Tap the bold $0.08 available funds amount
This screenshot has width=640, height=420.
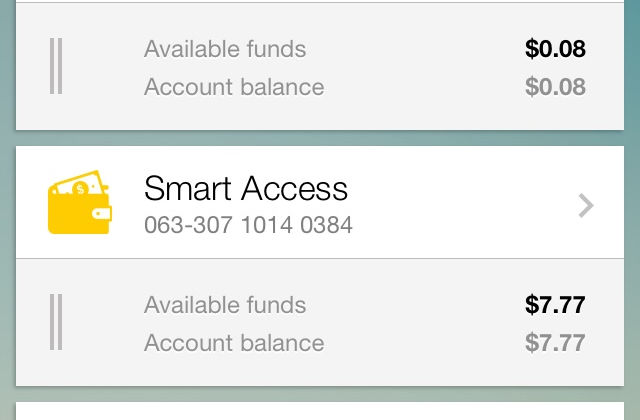tap(555, 48)
